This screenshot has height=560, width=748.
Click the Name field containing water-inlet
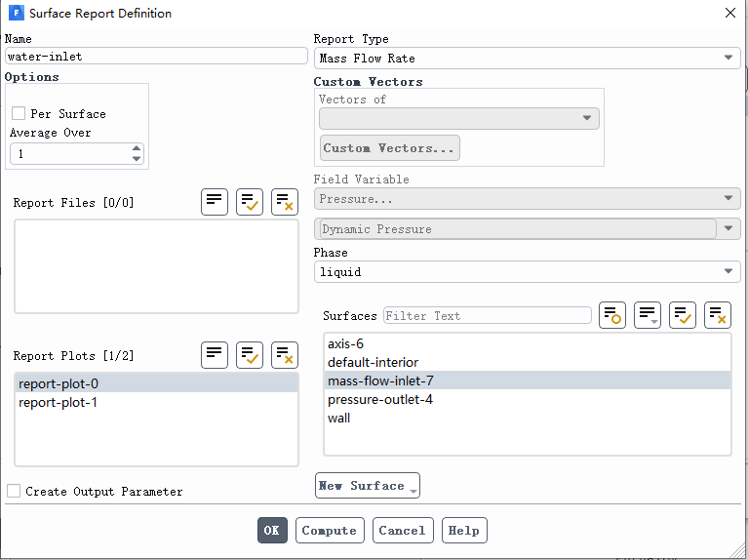coord(156,57)
